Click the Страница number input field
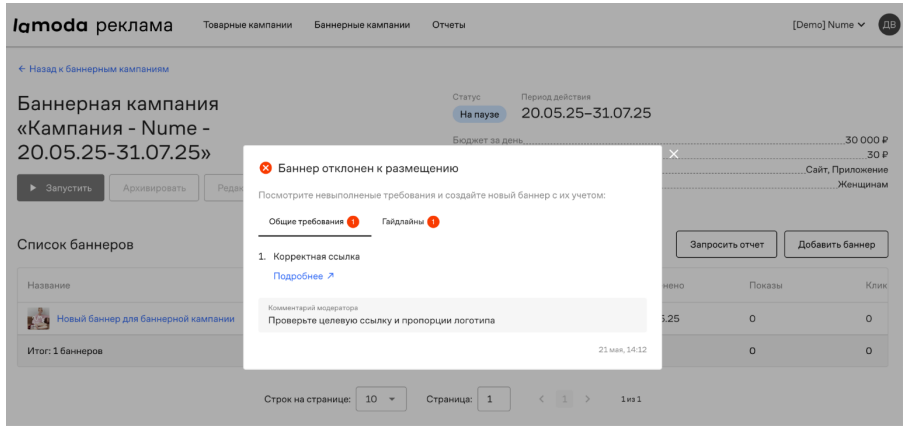 coord(494,399)
